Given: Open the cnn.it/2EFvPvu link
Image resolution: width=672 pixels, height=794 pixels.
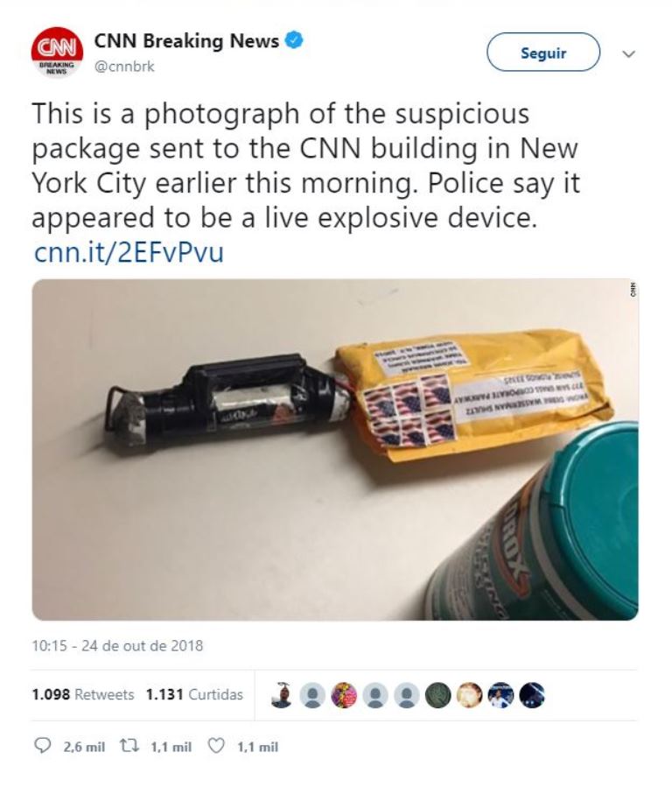Looking at the screenshot, I should (129, 253).
